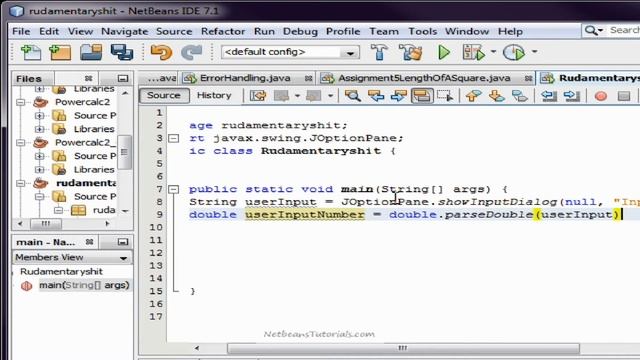Open the Profile Project dropdown arrow

point(534,52)
